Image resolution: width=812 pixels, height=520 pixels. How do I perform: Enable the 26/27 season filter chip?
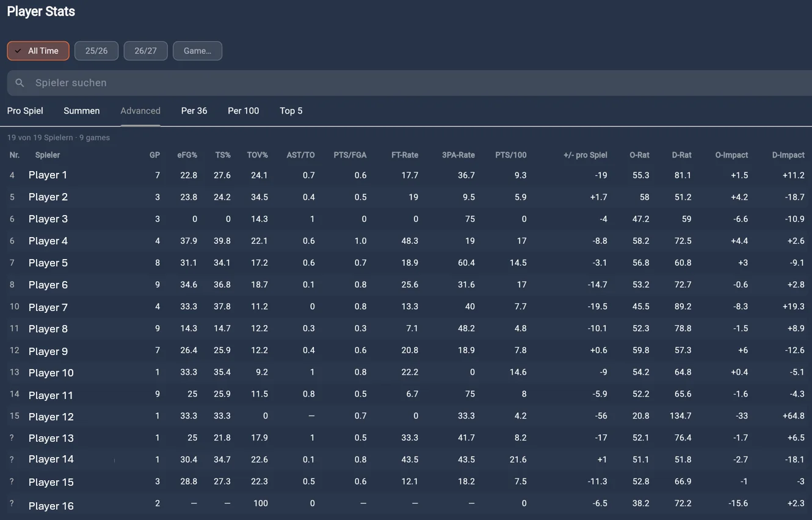pyautogui.click(x=145, y=51)
